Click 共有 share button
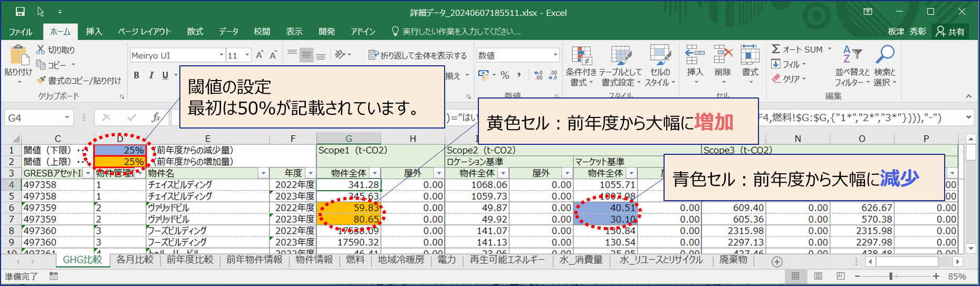The height and width of the screenshot is (286, 980). click(951, 32)
